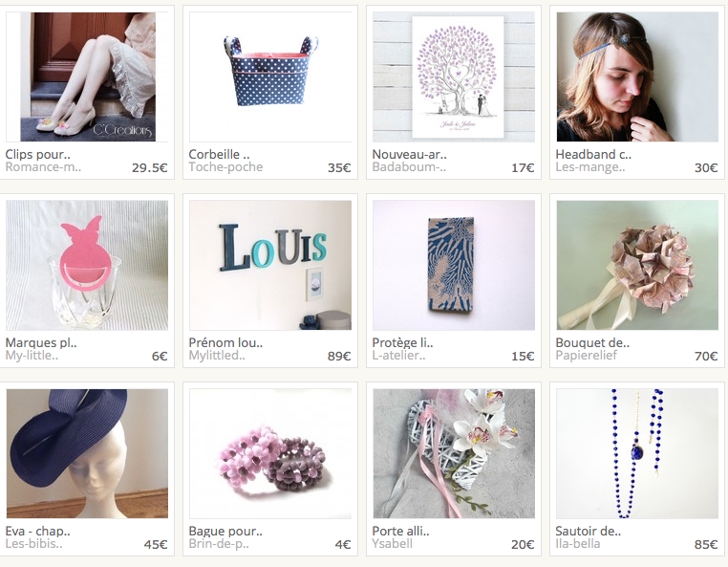Viewport: 728px width, 567px height.
Task: Open the origami paper bouquet photo
Action: point(637,265)
